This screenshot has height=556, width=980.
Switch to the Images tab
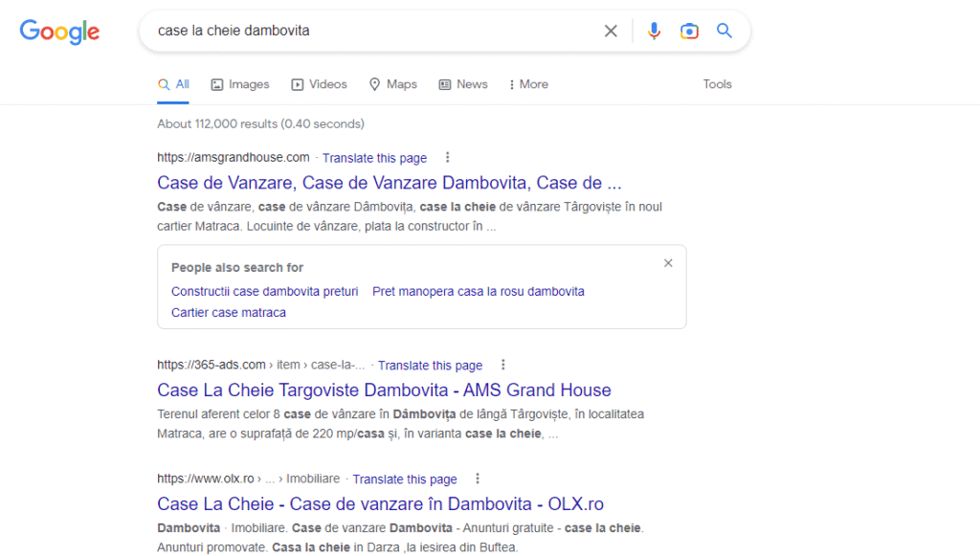(239, 84)
